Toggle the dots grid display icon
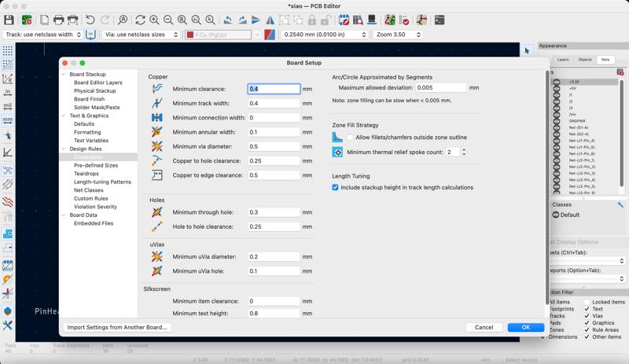 coord(7,50)
